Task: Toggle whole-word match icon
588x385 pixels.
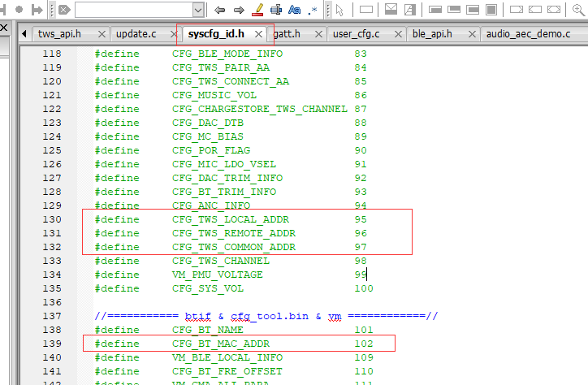Action: pyautogui.click(x=276, y=10)
